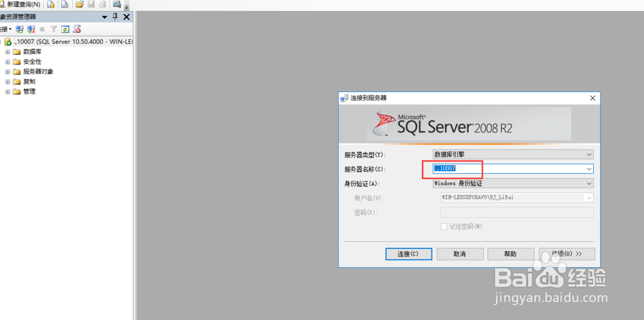Click the 密码 password field

517,212
